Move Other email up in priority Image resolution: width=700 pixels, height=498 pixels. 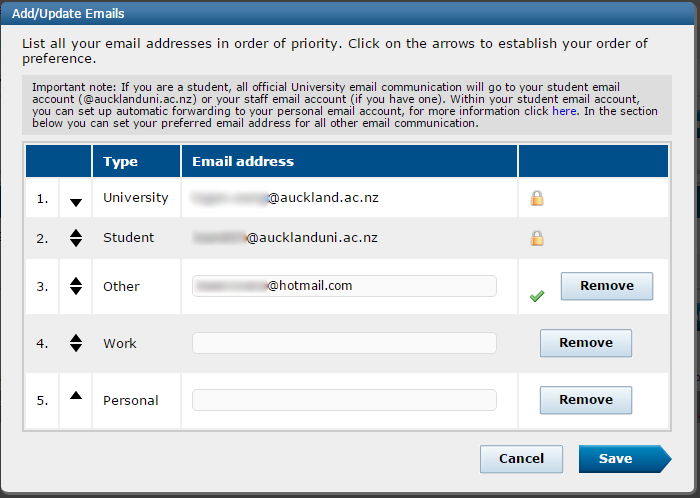pyautogui.click(x=76, y=281)
